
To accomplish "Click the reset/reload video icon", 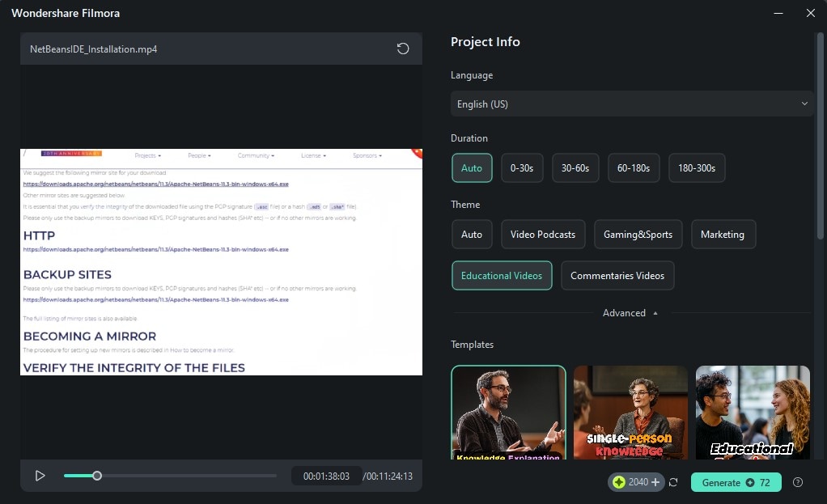I will pyautogui.click(x=403, y=49).
